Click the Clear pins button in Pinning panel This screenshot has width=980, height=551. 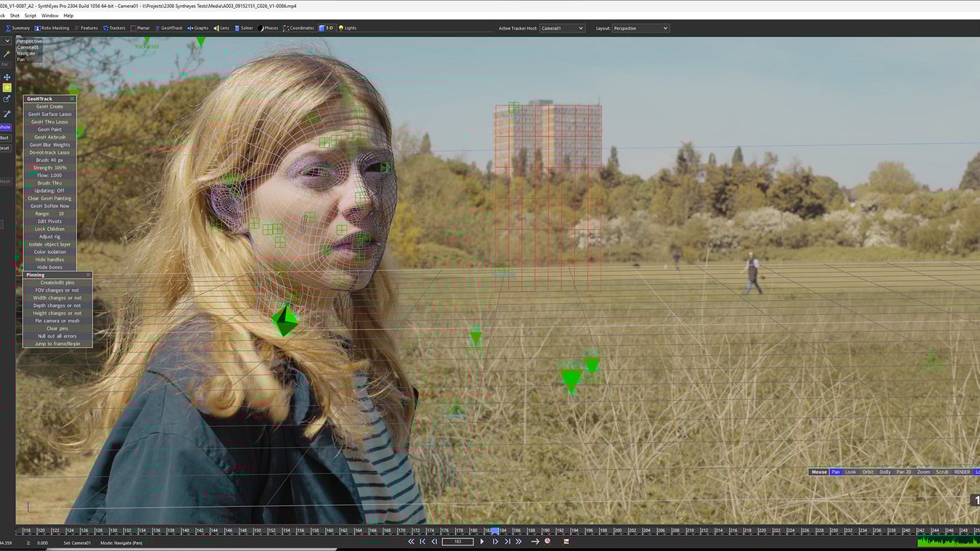click(57, 328)
